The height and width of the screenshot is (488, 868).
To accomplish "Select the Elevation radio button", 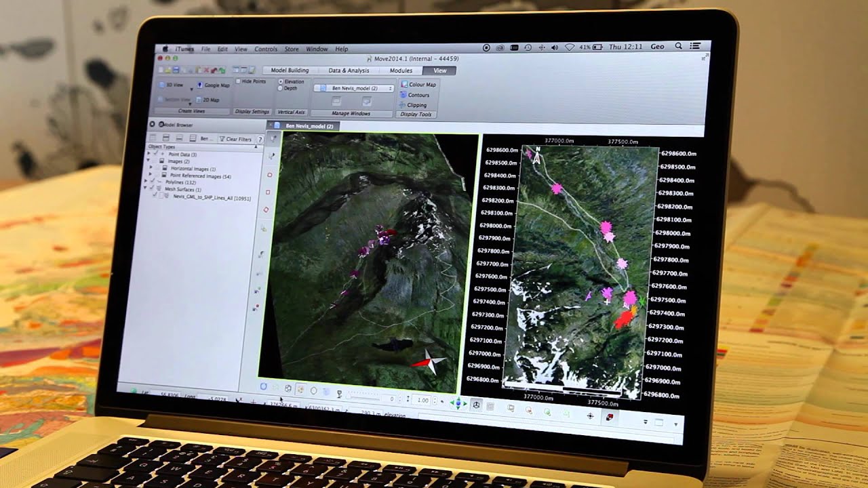I will point(280,82).
